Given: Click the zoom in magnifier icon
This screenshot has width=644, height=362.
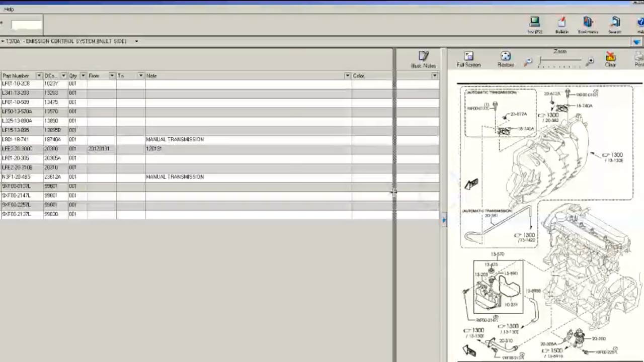Looking at the screenshot, I should tap(590, 61).
